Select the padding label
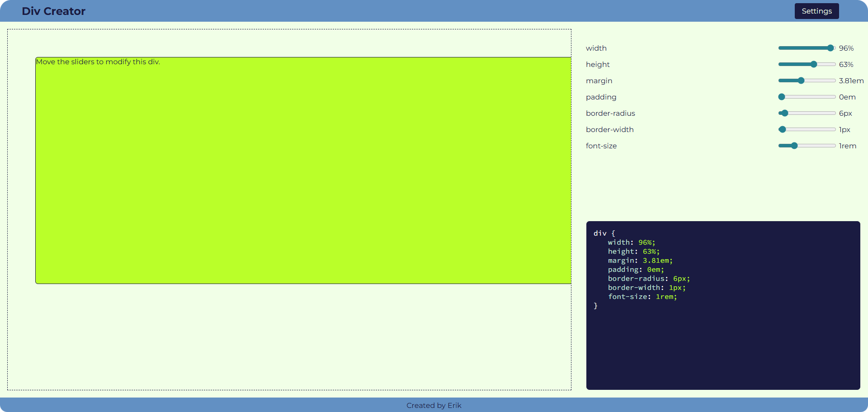Viewport: 868px width, 412px height. (x=601, y=97)
